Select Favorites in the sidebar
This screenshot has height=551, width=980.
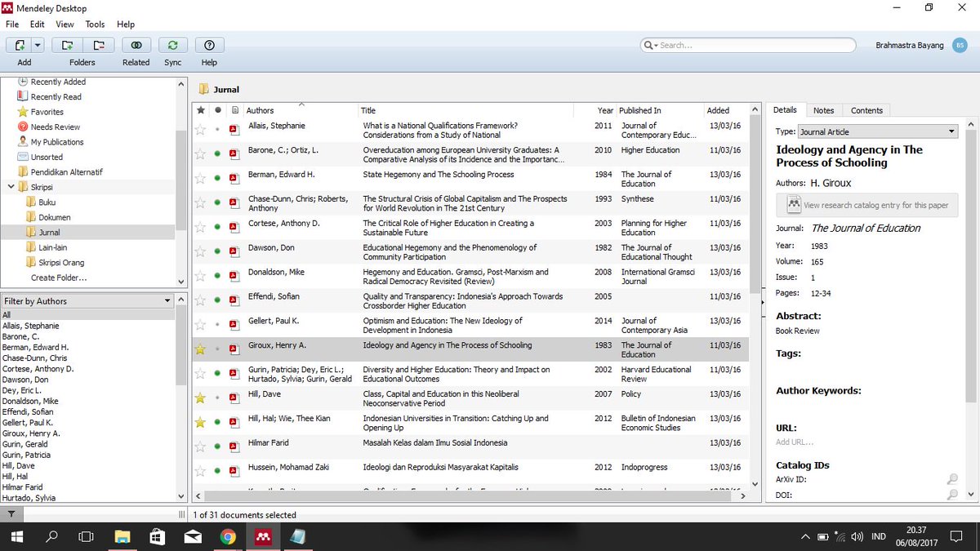47,112
